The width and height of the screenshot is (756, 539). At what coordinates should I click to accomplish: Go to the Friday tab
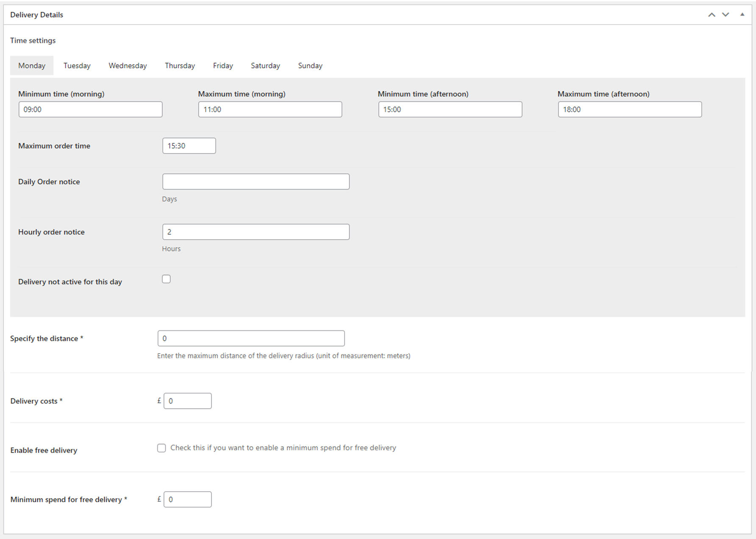[x=223, y=66]
